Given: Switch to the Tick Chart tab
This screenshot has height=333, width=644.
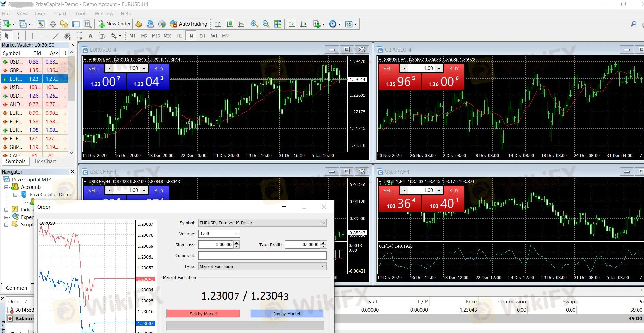Looking at the screenshot, I should click(45, 161).
